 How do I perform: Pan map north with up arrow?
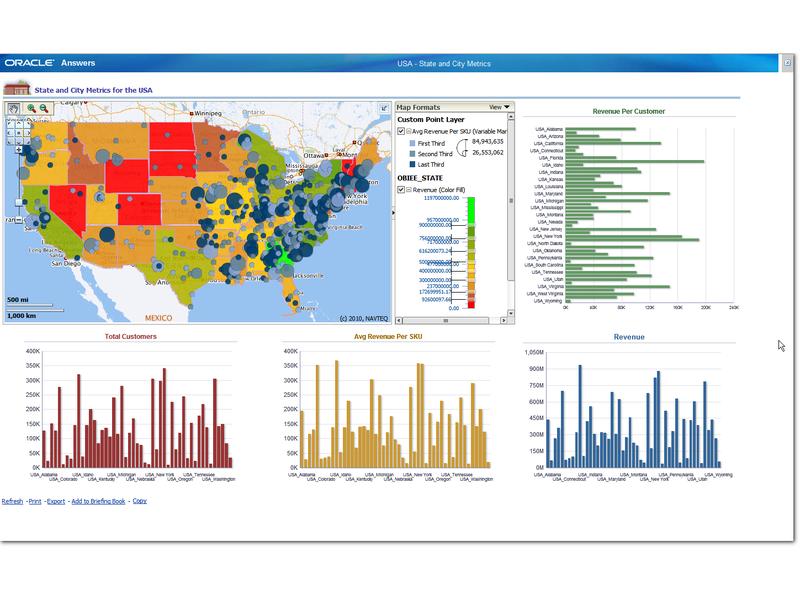[x=19, y=124]
